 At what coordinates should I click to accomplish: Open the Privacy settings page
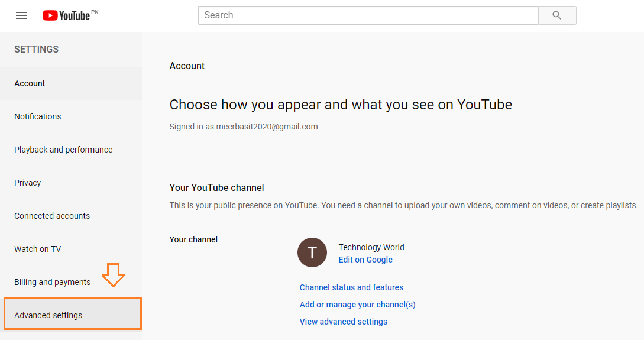click(27, 183)
